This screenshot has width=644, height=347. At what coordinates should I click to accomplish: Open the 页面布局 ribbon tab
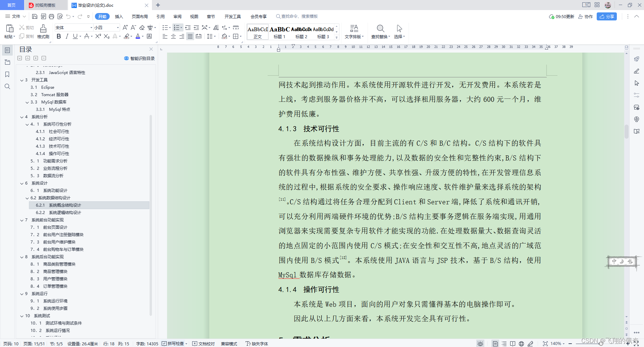(140, 16)
